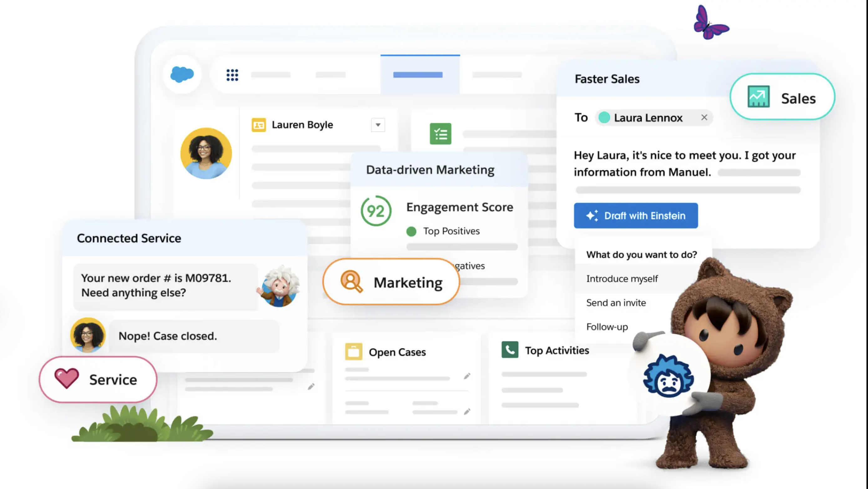Click the Faster Sales panel title

coord(607,79)
